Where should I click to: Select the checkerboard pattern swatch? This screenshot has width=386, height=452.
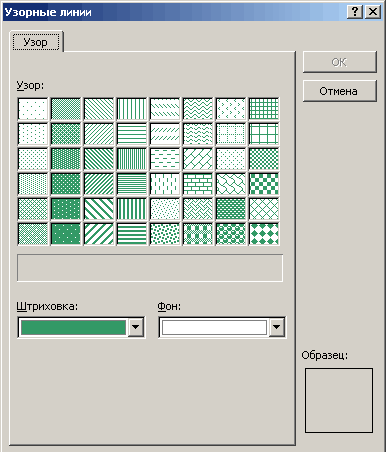pos(264,184)
